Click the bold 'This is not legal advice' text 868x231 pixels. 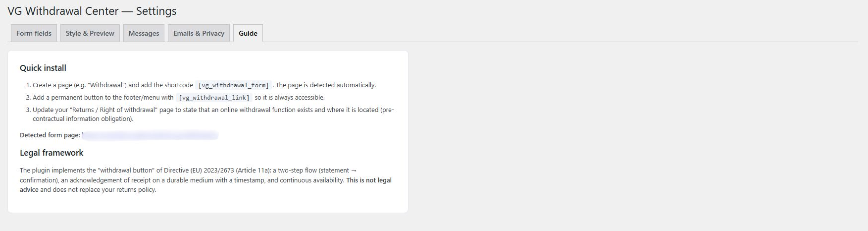pyautogui.click(x=369, y=180)
